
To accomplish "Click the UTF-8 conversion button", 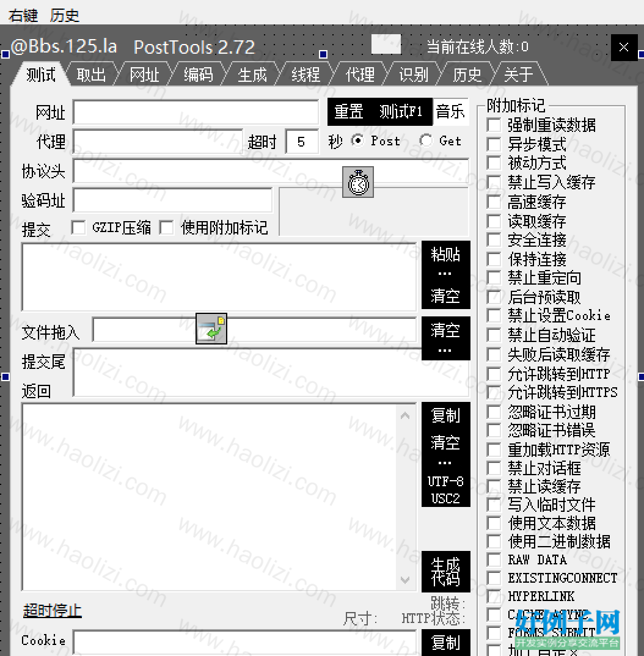I will pyautogui.click(x=445, y=481).
